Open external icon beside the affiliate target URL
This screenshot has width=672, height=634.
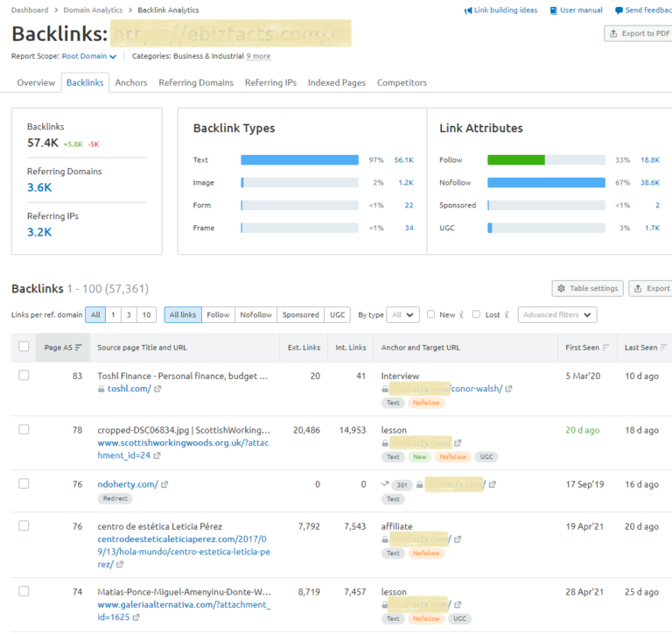coord(458,539)
